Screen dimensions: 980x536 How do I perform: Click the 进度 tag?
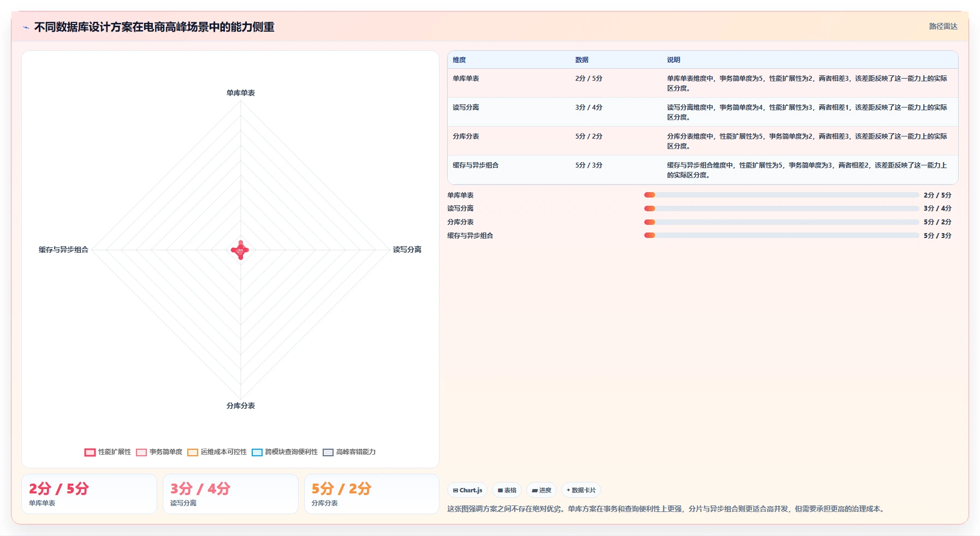click(542, 490)
